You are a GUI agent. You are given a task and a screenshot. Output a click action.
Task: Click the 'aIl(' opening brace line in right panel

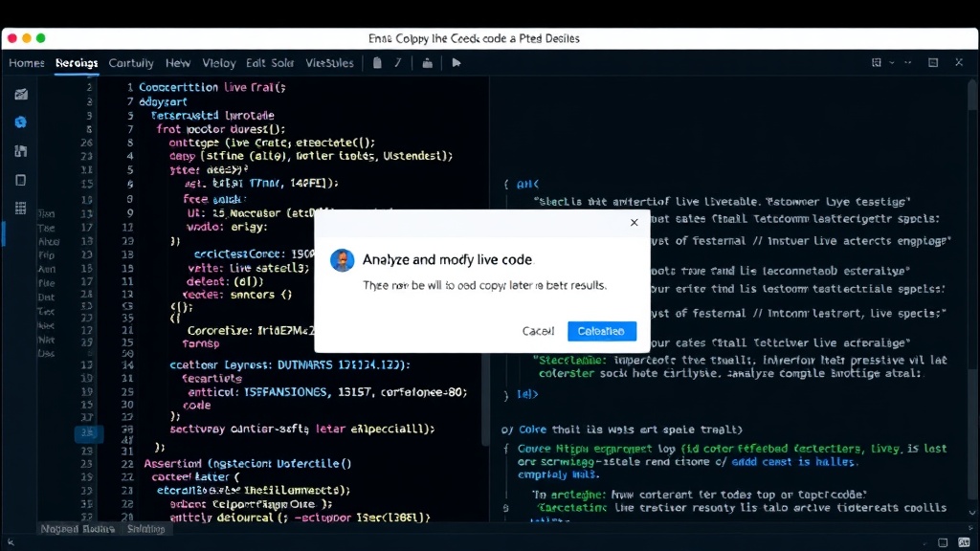(522, 185)
